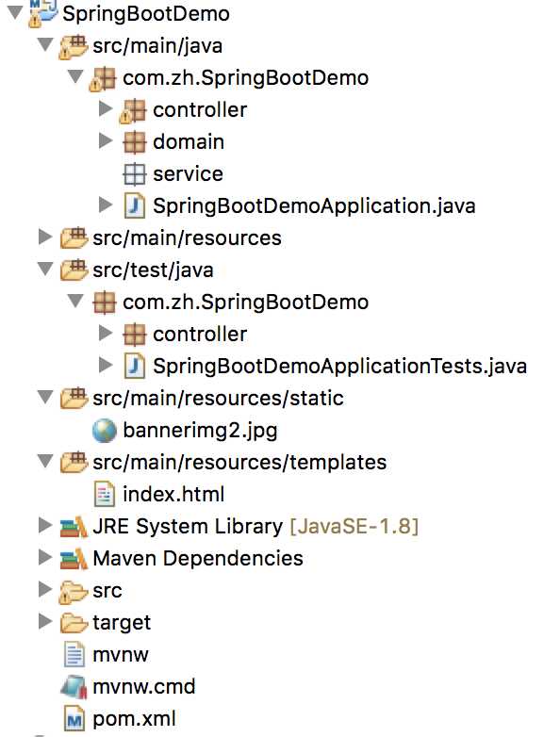
Task: Expand the domain package under src/main/java
Action: [x=106, y=140]
